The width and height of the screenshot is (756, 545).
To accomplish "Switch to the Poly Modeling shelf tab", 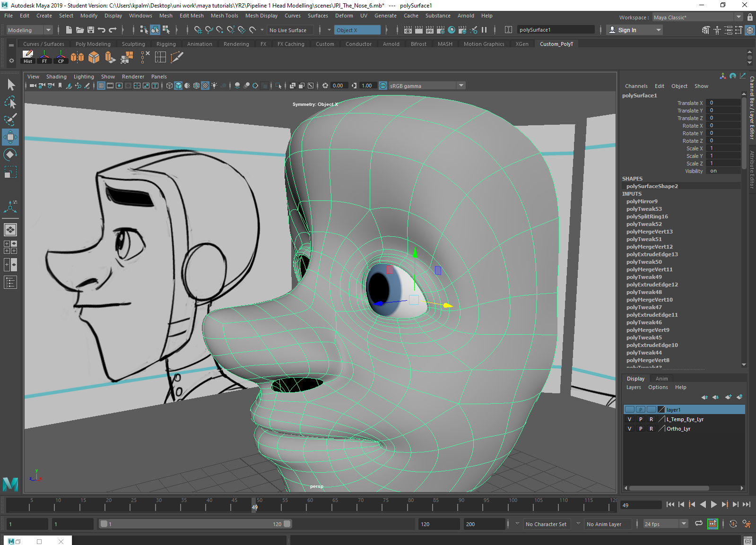I will pyautogui.click(x=93, y=44).
